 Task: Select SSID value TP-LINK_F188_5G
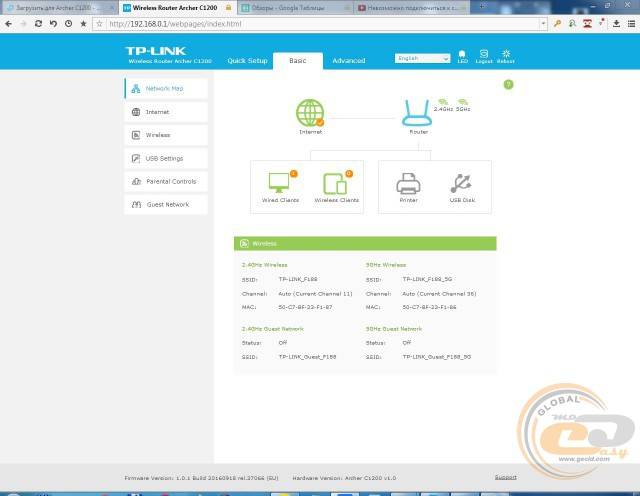pos(427,279)
